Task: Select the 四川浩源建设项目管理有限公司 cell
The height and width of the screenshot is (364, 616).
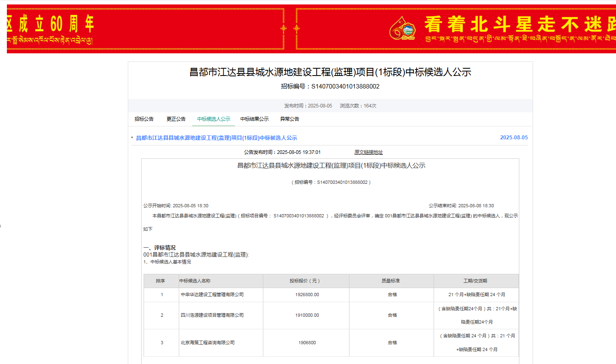Action: click(212, 315)
